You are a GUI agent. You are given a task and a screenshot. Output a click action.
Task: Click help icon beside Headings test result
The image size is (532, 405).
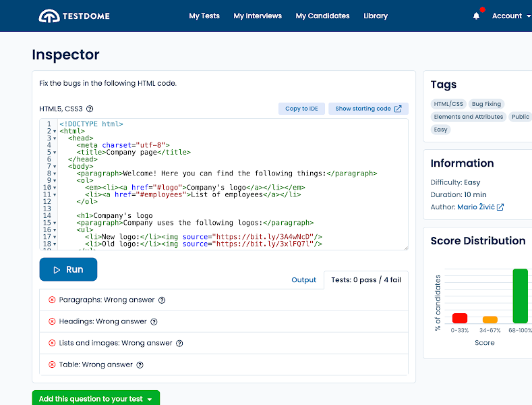click(154, 322)
